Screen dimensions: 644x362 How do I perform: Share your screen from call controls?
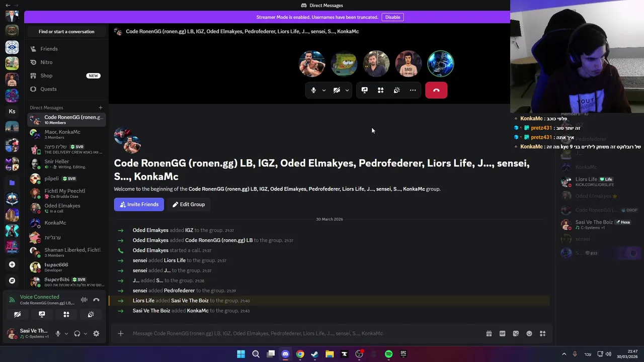click(x=365, y=90)
